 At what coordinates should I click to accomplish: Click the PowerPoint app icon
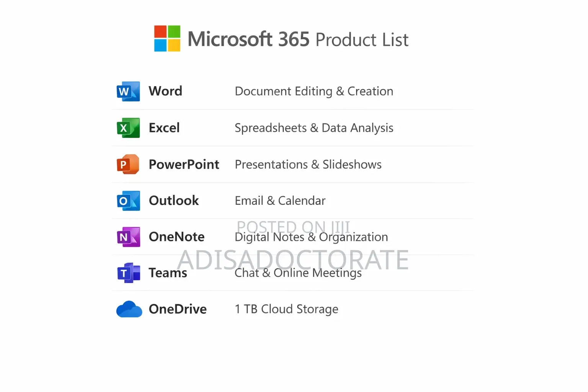[x=128, y=164]
